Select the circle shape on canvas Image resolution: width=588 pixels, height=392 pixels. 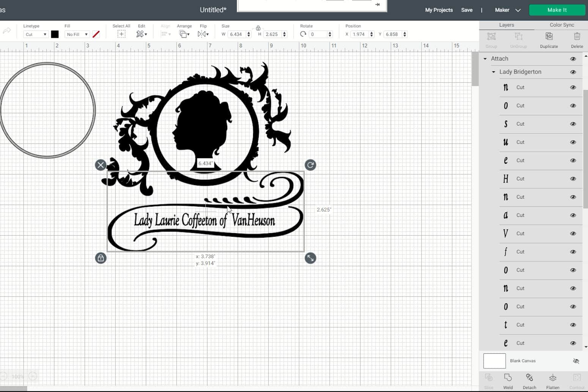(47, 110)
